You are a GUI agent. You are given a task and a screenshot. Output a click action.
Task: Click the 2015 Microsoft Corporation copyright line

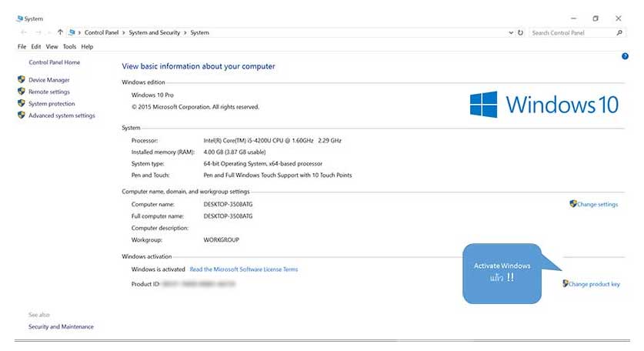tap(195, 107)
